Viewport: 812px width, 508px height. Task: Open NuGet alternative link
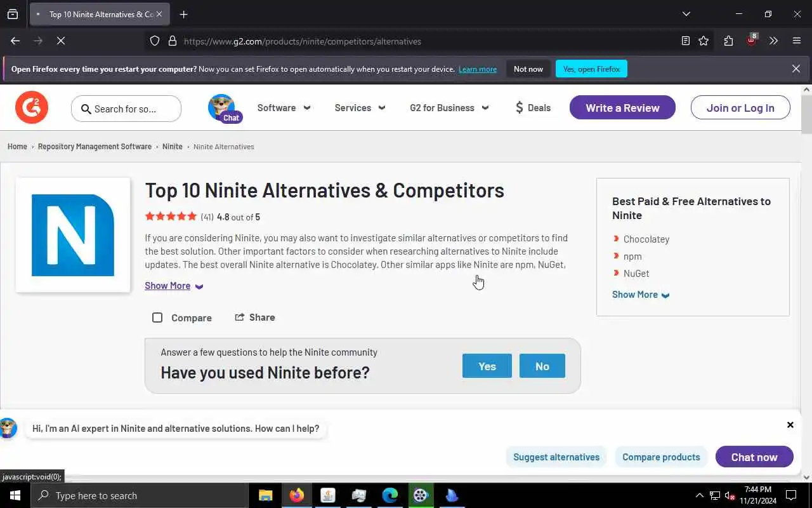pos(636,274)
